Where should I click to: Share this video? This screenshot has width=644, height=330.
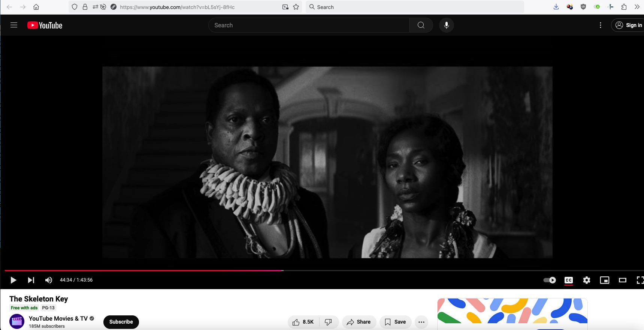(x=359, y=322)
